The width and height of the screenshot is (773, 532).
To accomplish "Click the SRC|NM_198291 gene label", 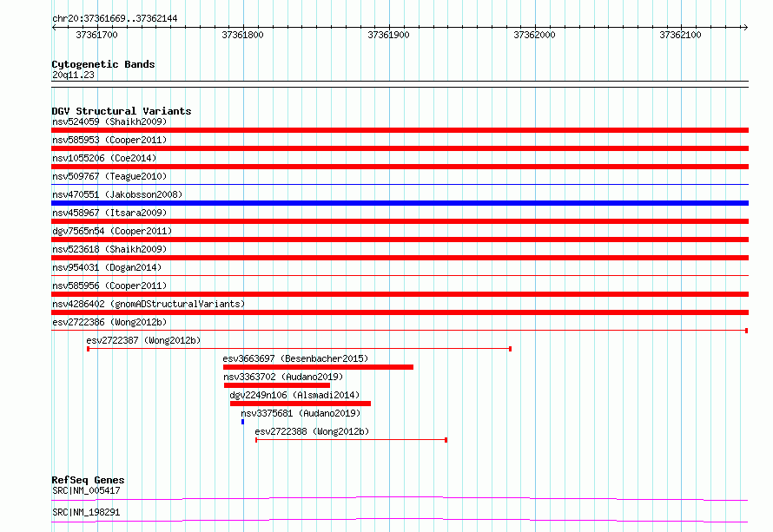I will (x=86, y=512).
